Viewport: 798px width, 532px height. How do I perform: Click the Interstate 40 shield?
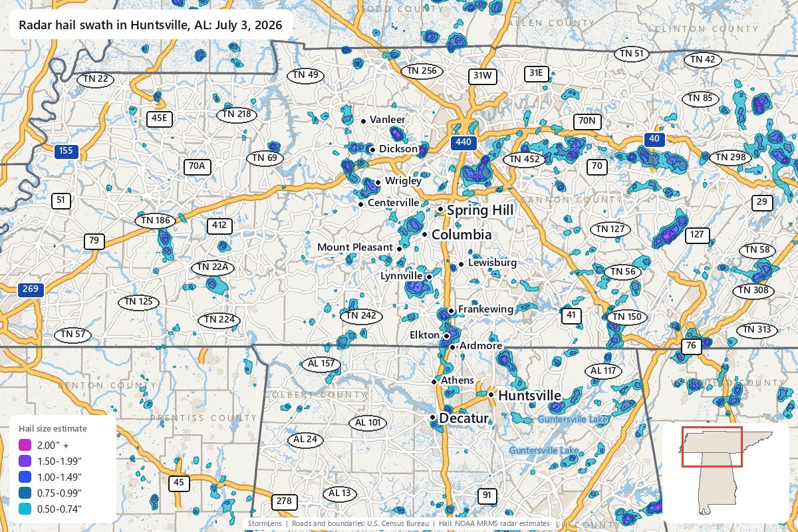coord(654,138)
